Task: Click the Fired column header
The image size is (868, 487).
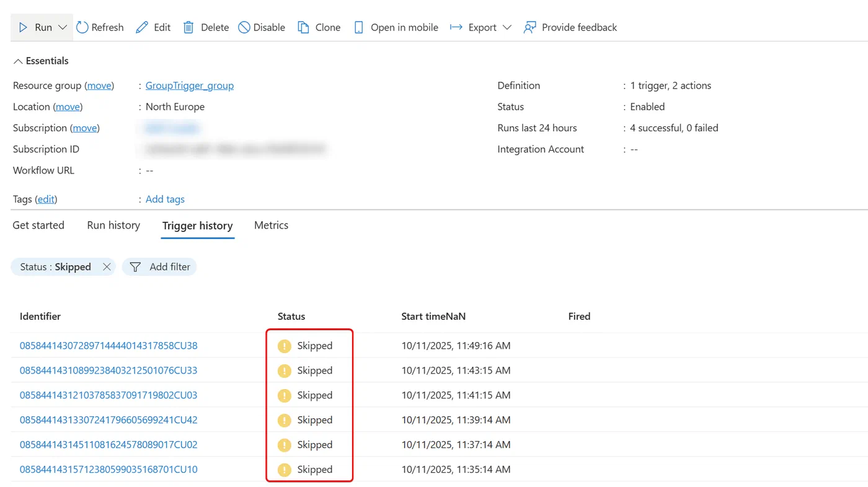Action: [579, 316]
